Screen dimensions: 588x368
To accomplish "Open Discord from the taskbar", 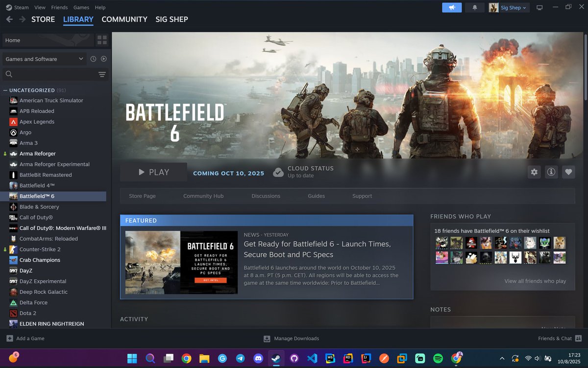I will 258,358.
